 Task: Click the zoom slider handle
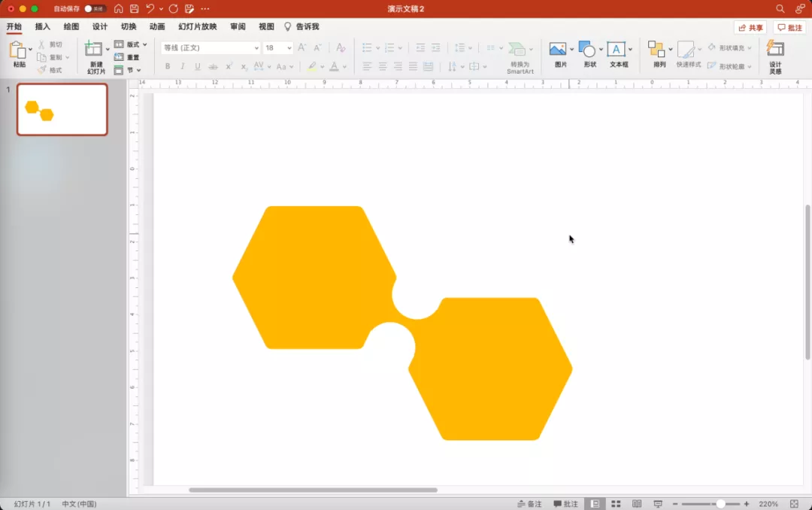tap(720, 504)
